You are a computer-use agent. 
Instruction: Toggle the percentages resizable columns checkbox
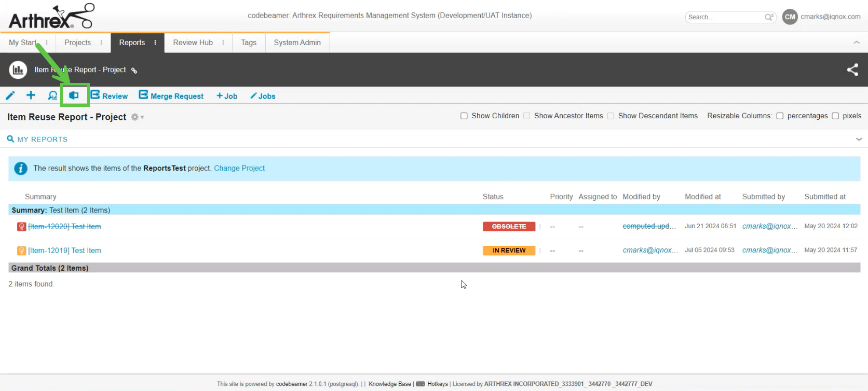pos(780,116)
